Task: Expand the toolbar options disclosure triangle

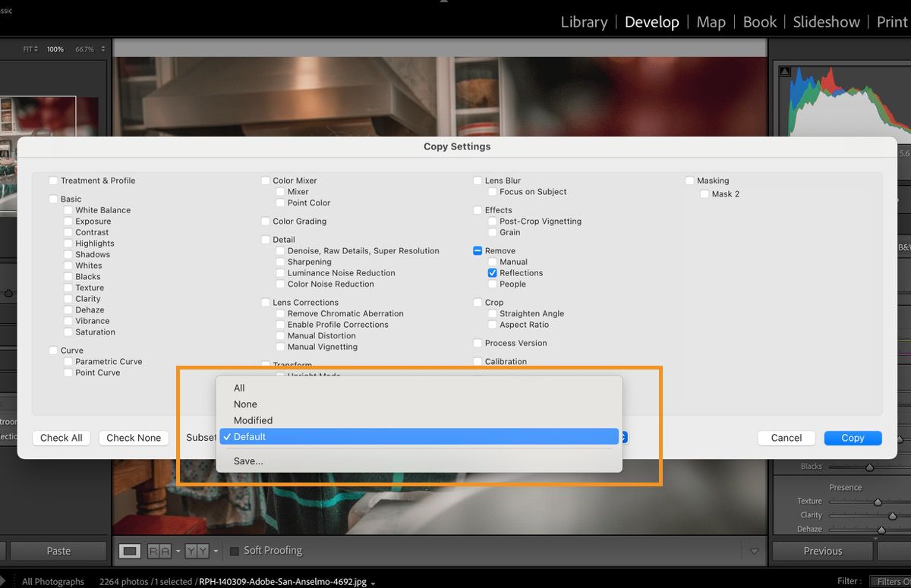Action: coord(755,551)
